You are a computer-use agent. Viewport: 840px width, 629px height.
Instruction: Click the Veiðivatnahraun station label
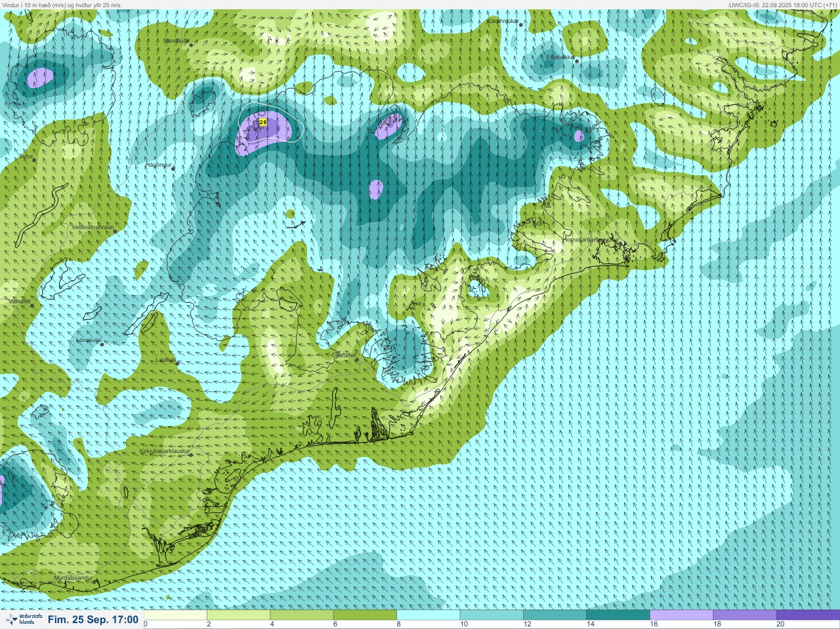(x=93, y=227)
